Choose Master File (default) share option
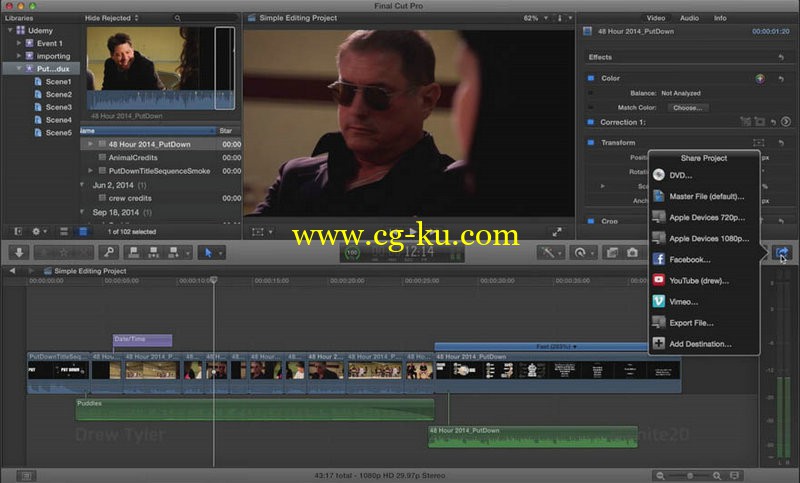 pos(704,196)
